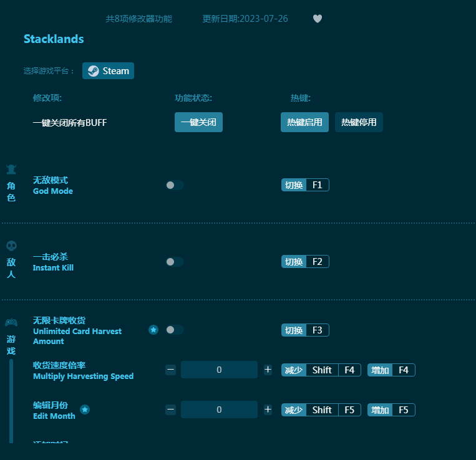Click Multiply Harvesting Speed value field
The image size is (476, 460).
point(219,370)
